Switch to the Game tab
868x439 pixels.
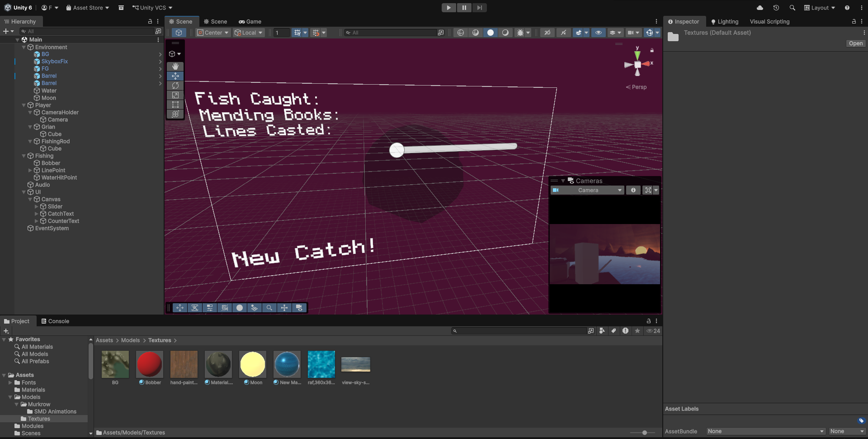(x=250, y=22)
